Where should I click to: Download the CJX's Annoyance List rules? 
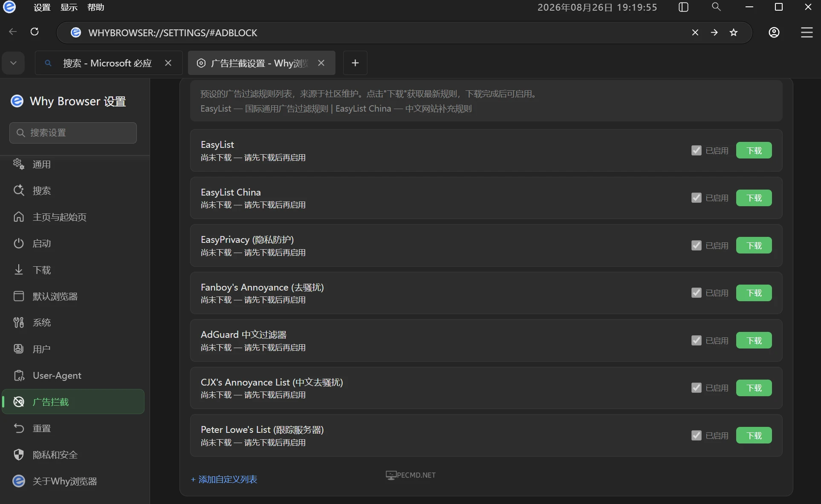pos(754,388)
